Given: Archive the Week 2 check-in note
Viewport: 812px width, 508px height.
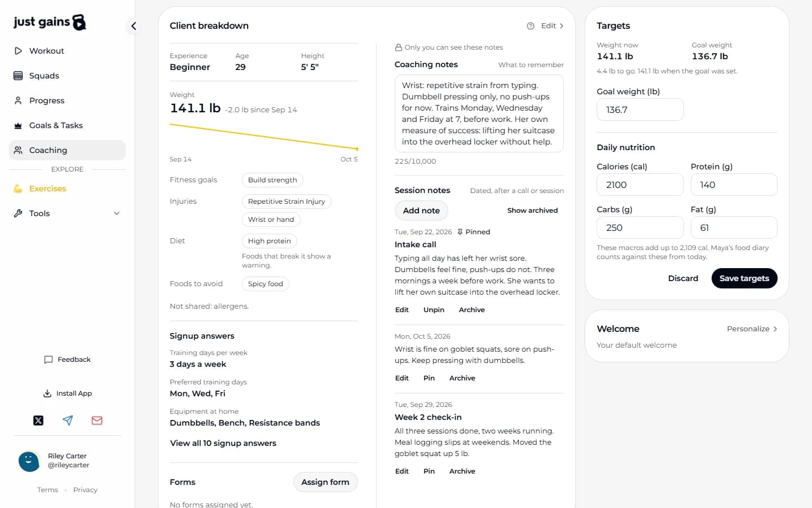Looking at the screenshot, I should click(x=462, y=471).
